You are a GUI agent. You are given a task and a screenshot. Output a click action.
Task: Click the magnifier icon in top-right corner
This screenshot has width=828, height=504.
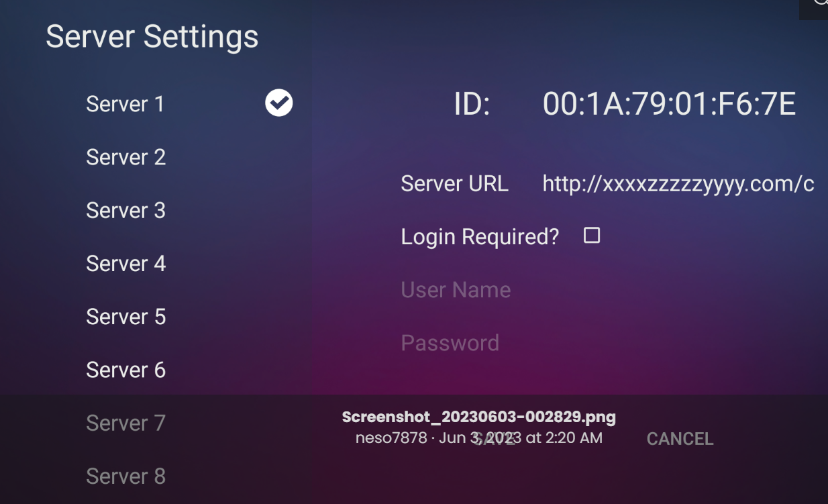pos(820,3)
